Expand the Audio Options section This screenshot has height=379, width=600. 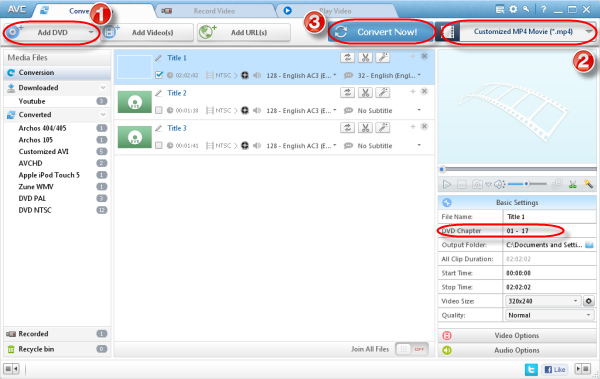click(517, 350)
